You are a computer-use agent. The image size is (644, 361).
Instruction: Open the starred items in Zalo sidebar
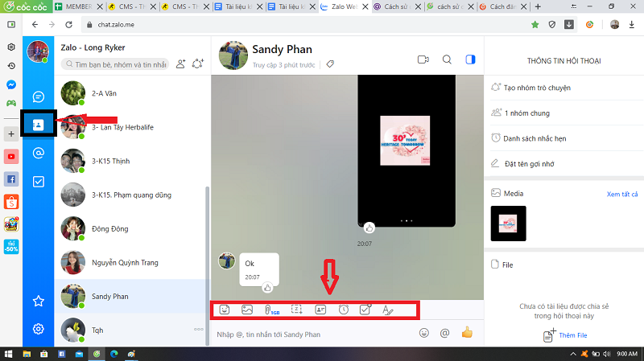(x=38, y=302)
